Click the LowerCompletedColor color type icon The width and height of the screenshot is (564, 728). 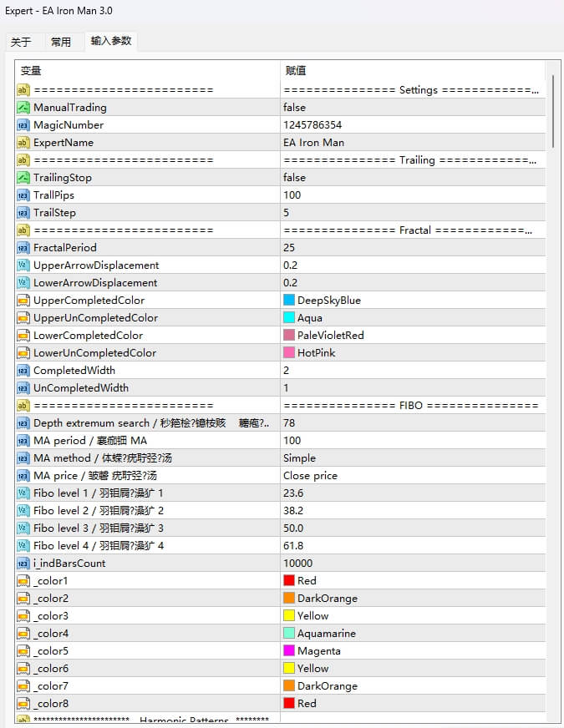pos(23,336)
